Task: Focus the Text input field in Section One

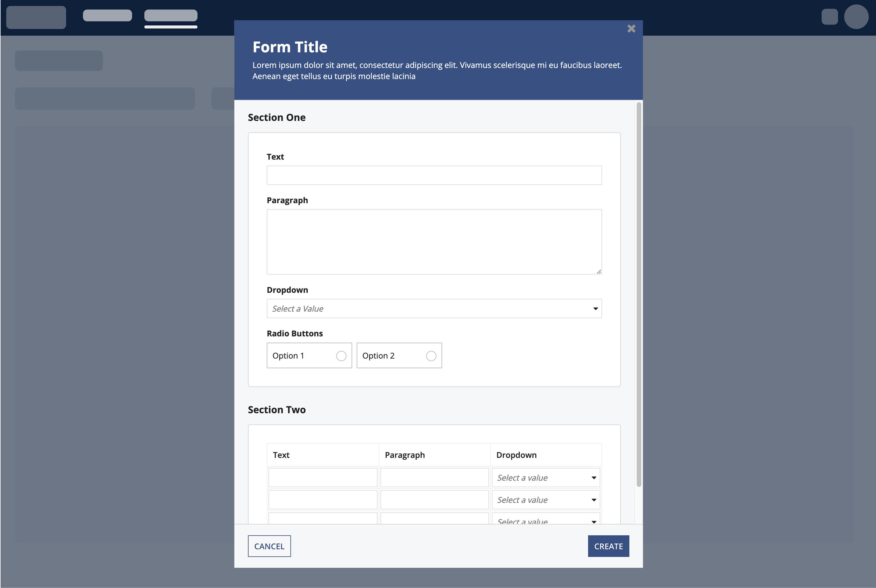Action: tap(434, 175)
